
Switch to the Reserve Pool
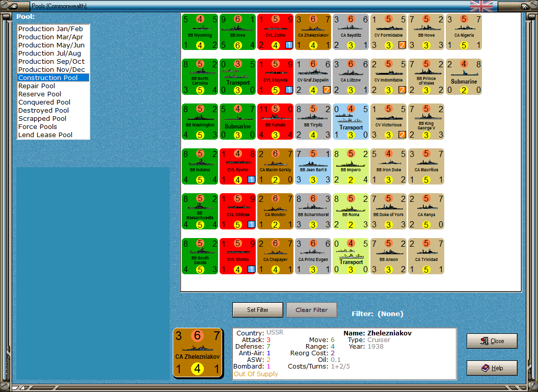(x=53, y=94)
